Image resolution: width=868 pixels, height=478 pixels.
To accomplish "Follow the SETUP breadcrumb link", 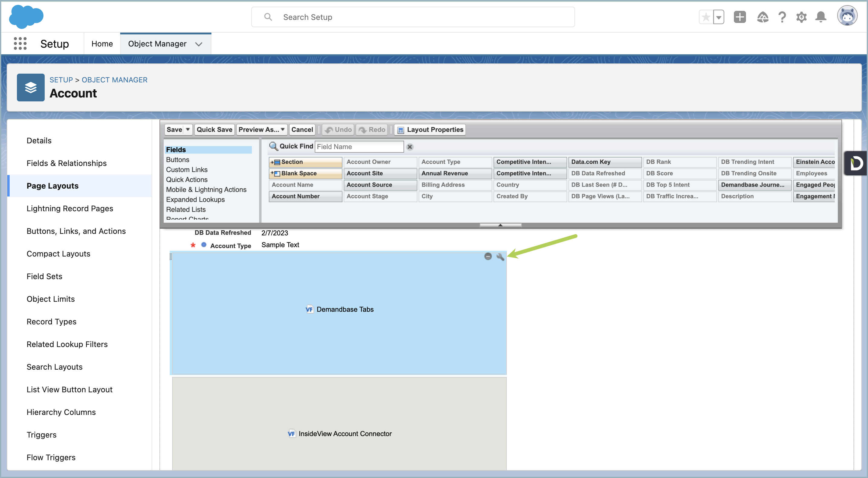I will (61, 80).
